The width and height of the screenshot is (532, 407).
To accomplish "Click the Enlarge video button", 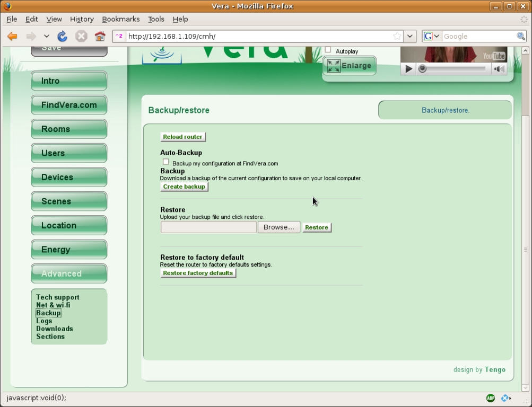I will coord(350,66).
